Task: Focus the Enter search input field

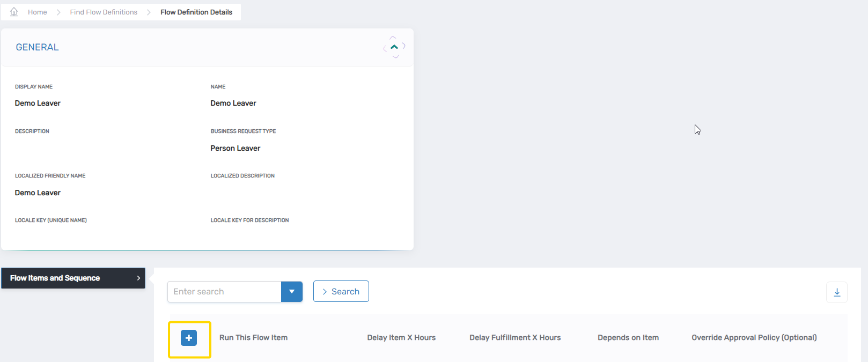Action: point(224,292)
